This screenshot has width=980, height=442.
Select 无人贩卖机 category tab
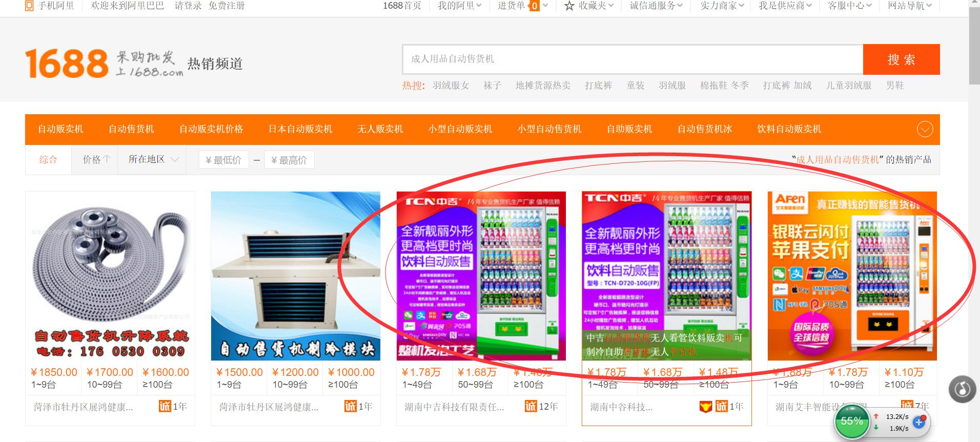380,129
